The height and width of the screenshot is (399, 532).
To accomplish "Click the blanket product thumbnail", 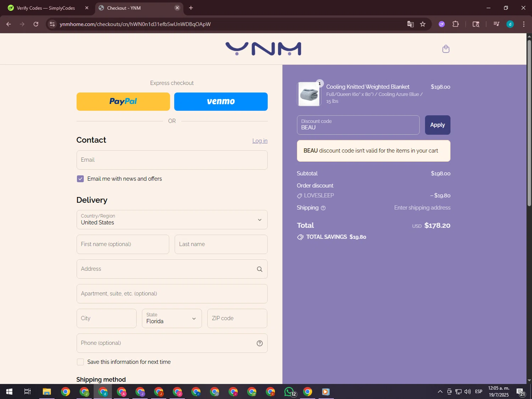I will click(309, 94).
